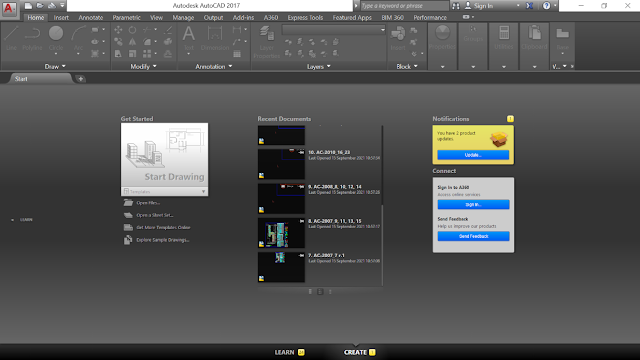640x360 pixels.
Task: Click the Notifications yellow alert badge
Action: pos(510,119)
